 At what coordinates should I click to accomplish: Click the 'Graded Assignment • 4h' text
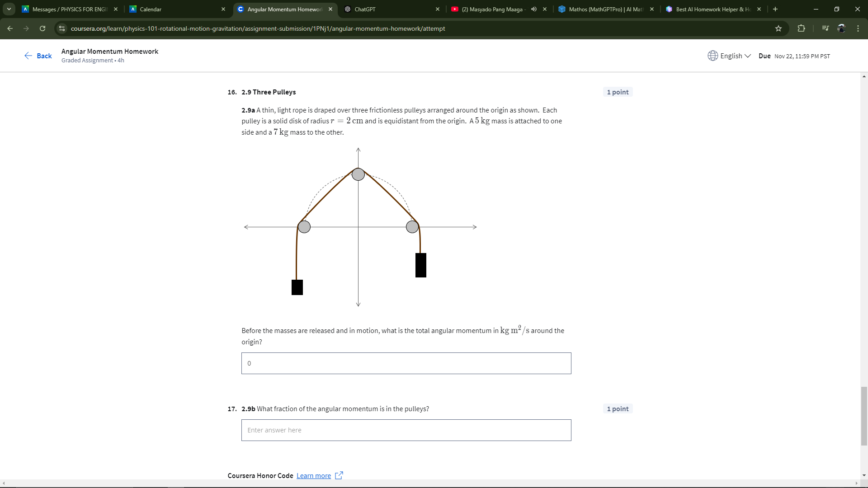point(93,61)
